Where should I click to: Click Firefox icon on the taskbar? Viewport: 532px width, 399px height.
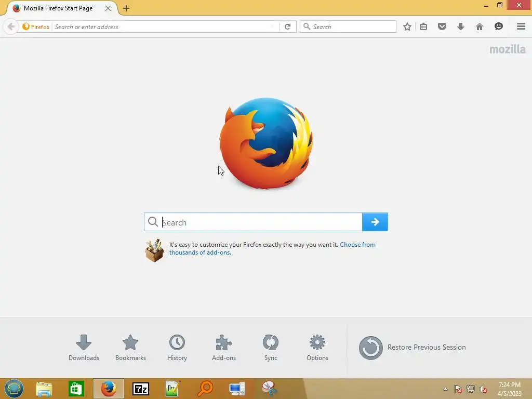(109, 389)
